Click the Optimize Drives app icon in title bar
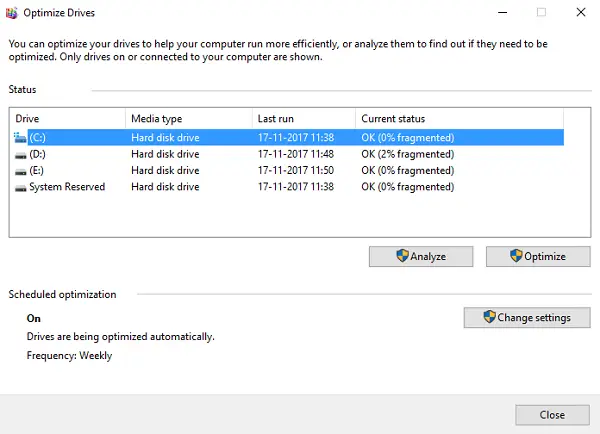The image size is (600, 434). pyautogui.click(x=12, y=13)
